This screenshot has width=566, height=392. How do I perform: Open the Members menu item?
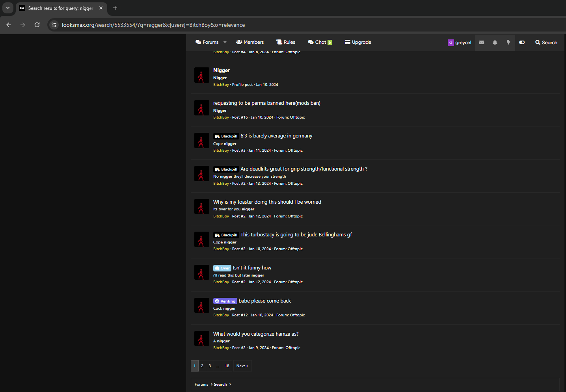coord(250,42)
